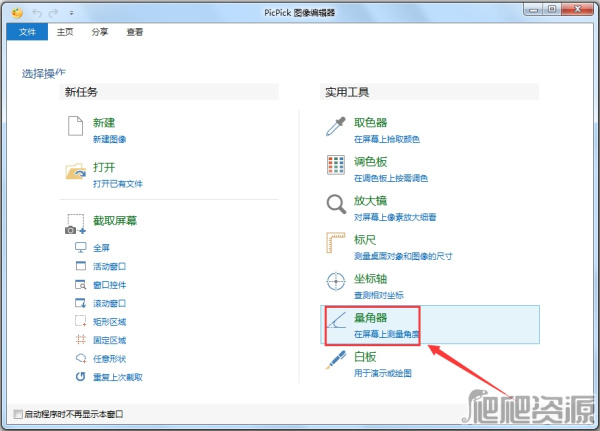Select the 任意形状 capture option
This screenshot has width=600, height=431.
pos(109,359)
